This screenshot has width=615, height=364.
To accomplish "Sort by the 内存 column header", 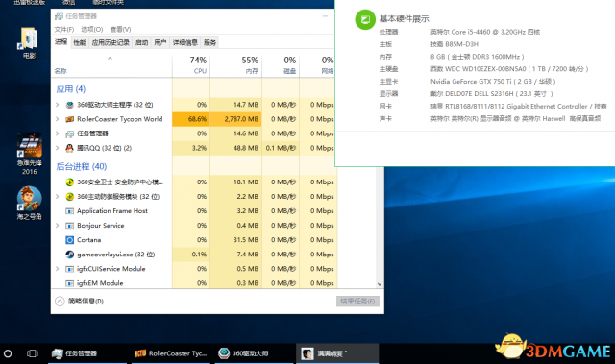I will [x=236, y=65].
